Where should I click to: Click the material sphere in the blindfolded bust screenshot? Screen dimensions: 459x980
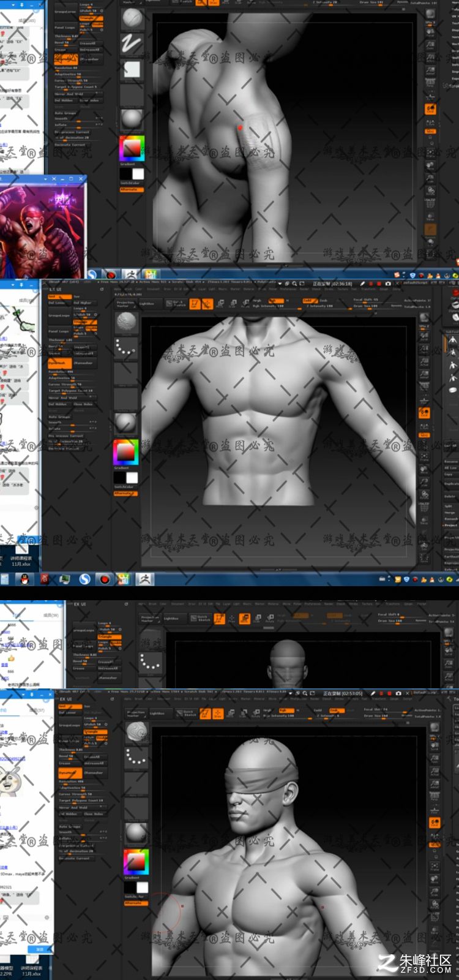pyautogui.click(x=136, y=833)
